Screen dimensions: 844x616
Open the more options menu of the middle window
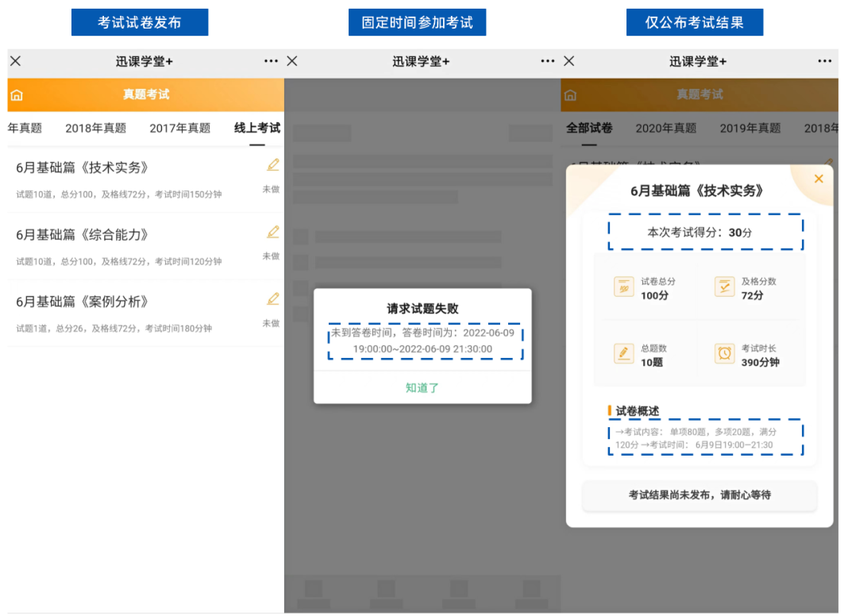point(547,60)
